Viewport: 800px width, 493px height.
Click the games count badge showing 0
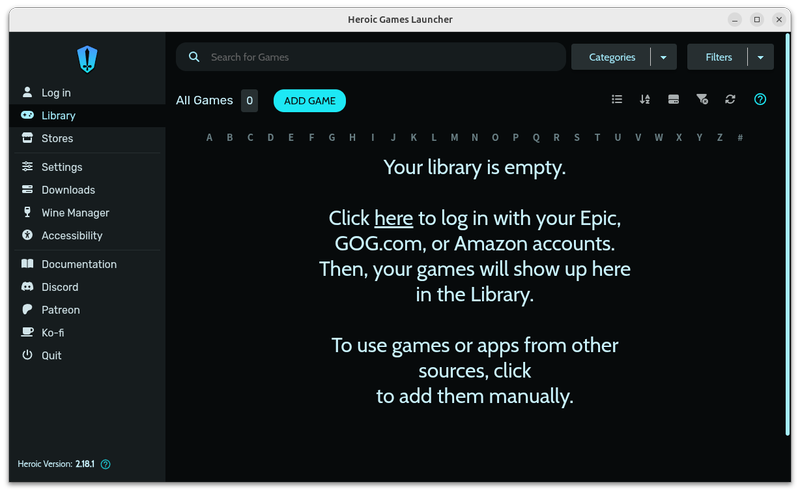249,101
